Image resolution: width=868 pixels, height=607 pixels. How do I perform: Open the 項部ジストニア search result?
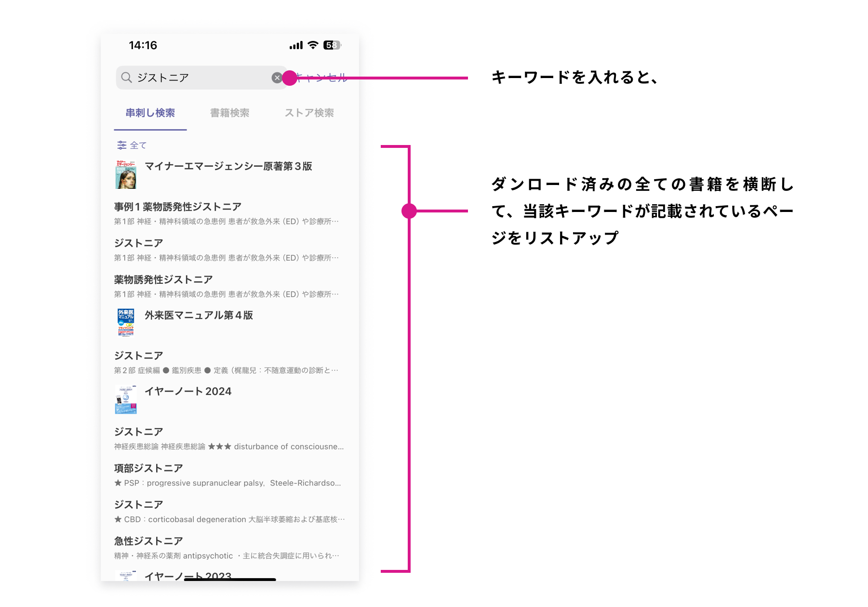pyautogui.click(x=148, y=468)
